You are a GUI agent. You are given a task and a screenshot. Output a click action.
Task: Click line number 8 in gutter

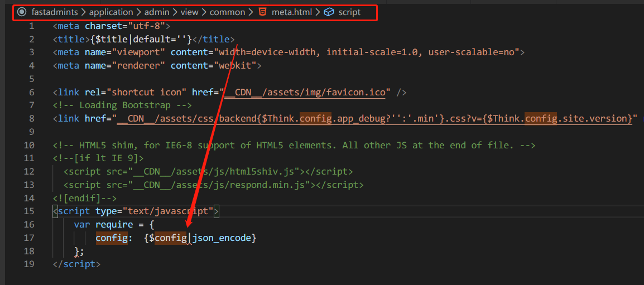(32, 119)
